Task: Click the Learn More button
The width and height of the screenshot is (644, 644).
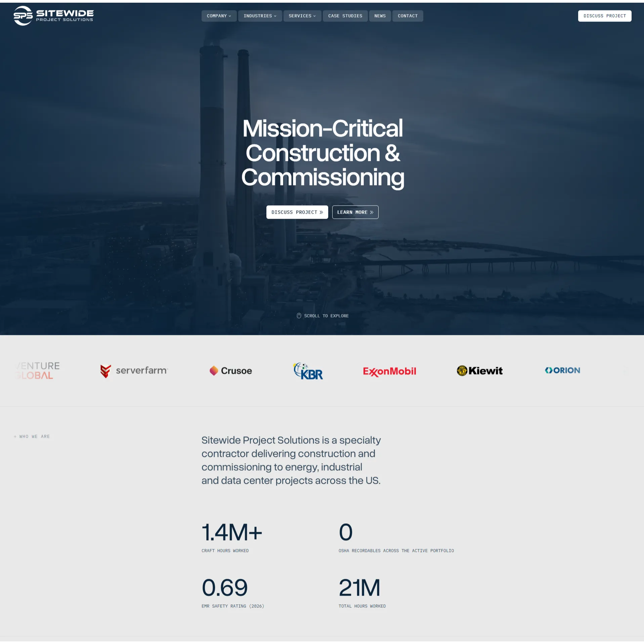Action: click(x=355, y=212)
